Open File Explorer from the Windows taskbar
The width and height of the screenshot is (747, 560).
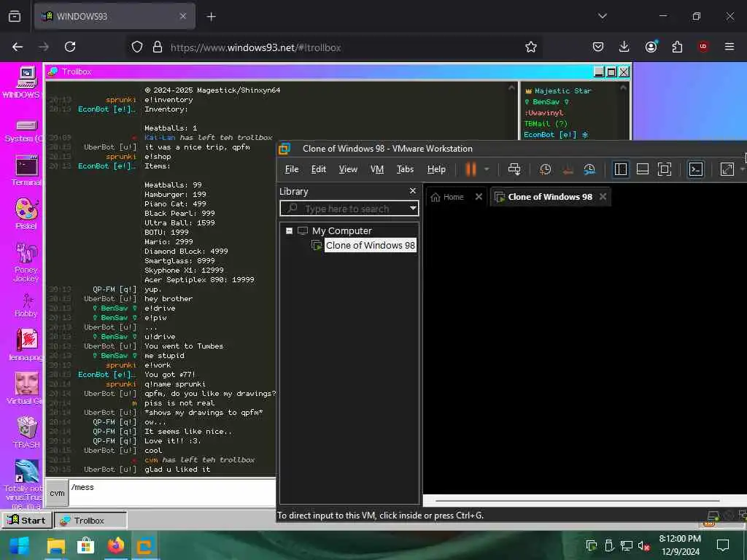point(55,545)
